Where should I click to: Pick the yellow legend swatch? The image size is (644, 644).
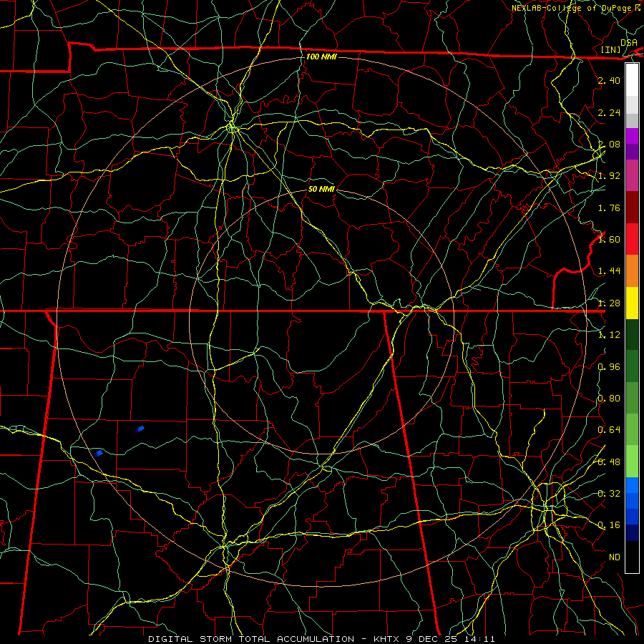[x=632, y=303]
